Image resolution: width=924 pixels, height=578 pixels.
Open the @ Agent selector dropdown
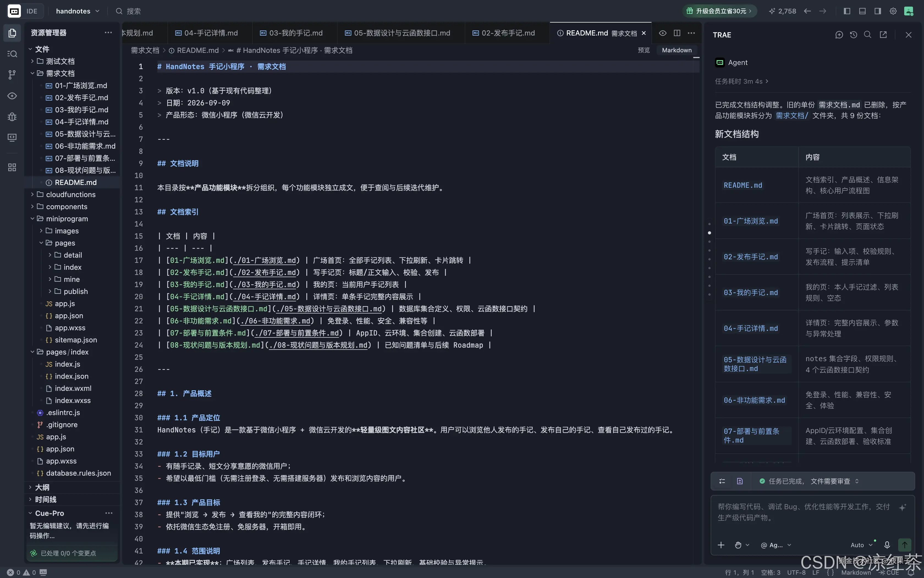[x=776, y=545]
